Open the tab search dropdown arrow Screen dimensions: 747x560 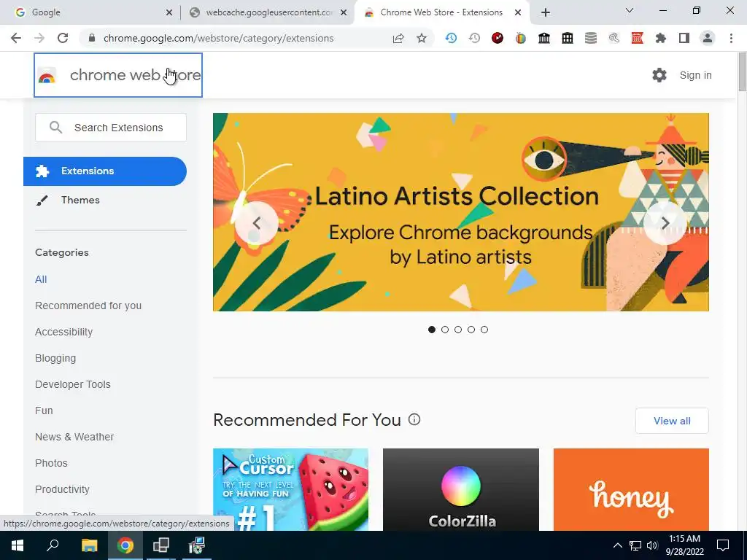point(630,10)
